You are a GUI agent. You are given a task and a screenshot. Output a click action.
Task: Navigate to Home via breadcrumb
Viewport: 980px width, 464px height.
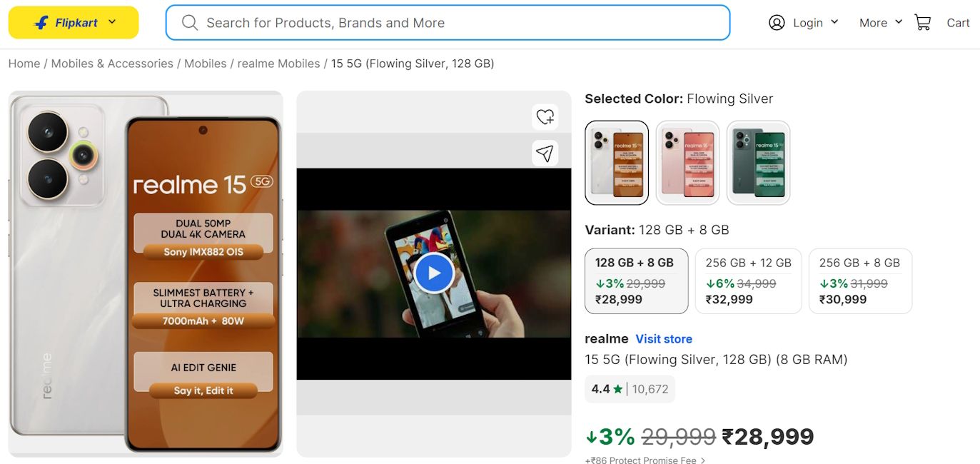24,63
